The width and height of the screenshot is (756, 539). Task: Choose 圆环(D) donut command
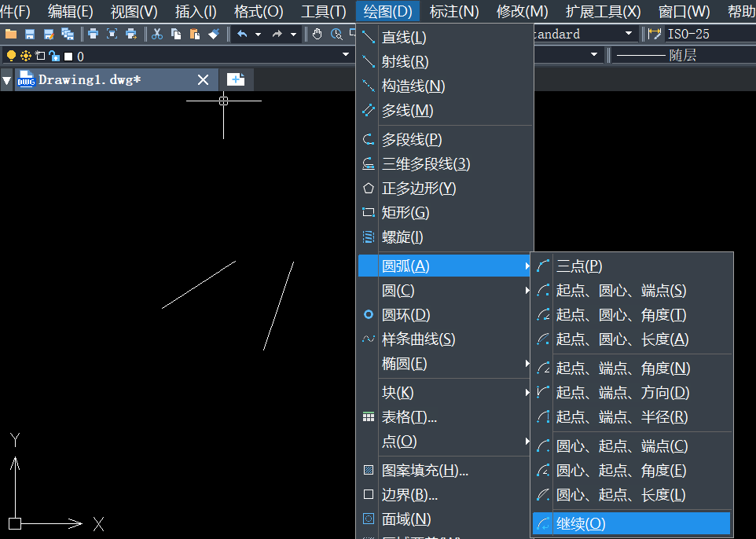[x=446, y=315]
